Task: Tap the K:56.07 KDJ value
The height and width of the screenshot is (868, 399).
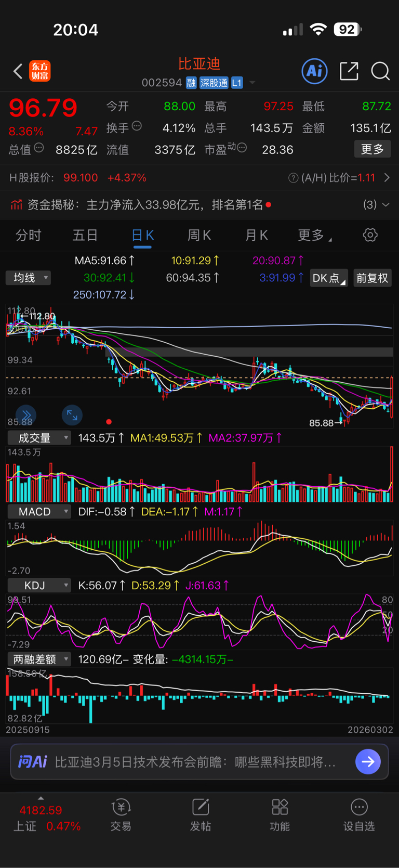Action: [102, 586]
